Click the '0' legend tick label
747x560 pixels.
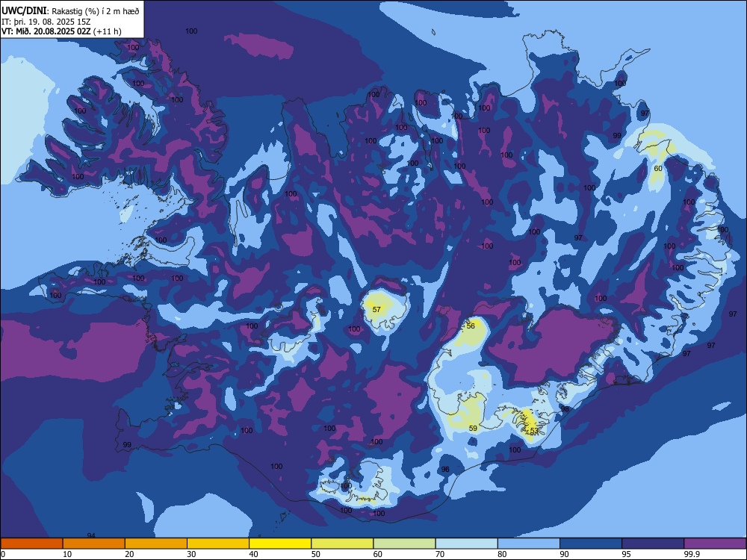tap(3, 554)
